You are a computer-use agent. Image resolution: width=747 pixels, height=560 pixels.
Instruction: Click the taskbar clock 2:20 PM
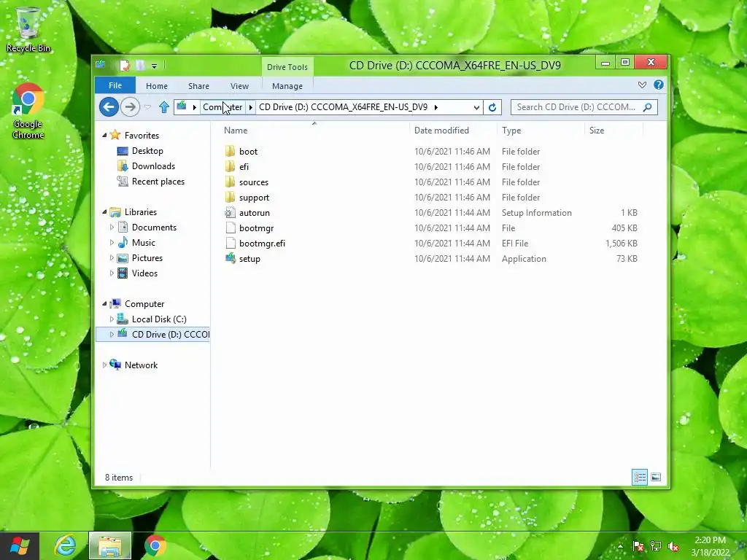pyautogui.click(x=710, y=540)
